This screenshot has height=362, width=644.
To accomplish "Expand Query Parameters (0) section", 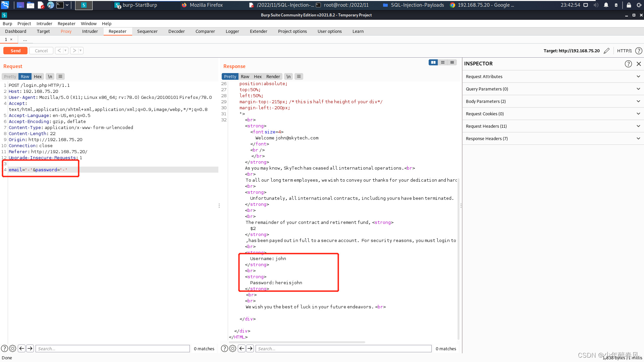I will 553,89.
